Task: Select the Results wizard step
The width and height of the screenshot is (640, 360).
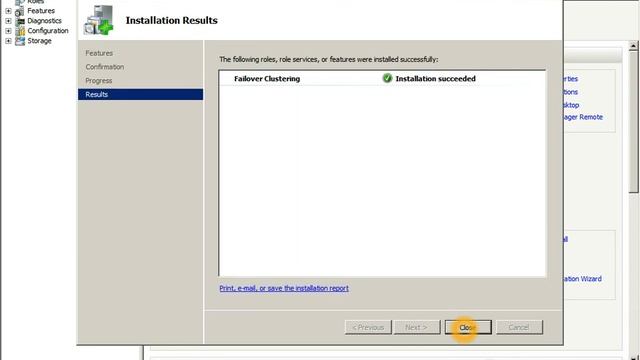Action: point(140,94)
